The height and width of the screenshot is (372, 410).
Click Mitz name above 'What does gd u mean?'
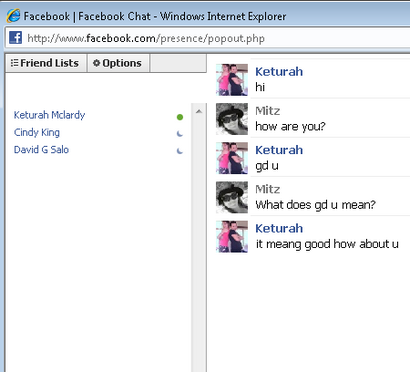point(268,189)
